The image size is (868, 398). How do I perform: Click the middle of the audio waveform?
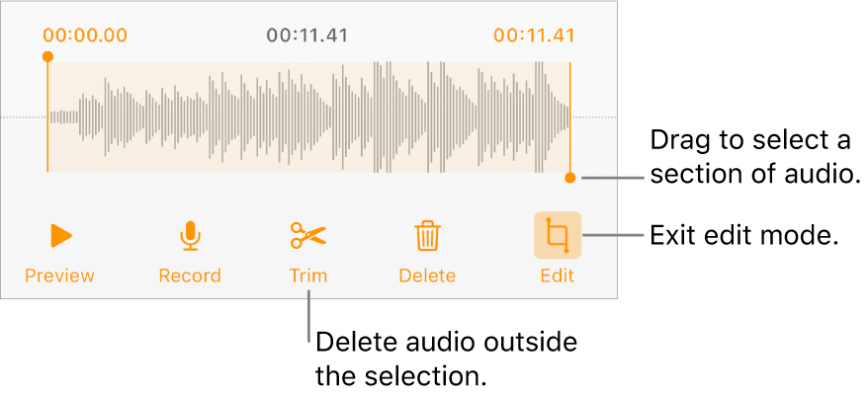tap(308, 118)
